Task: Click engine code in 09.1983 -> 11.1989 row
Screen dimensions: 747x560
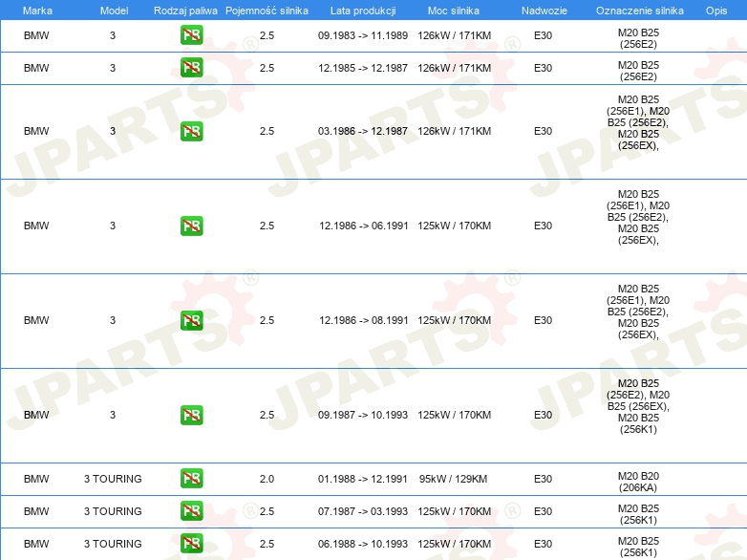Action: point(638,38)
